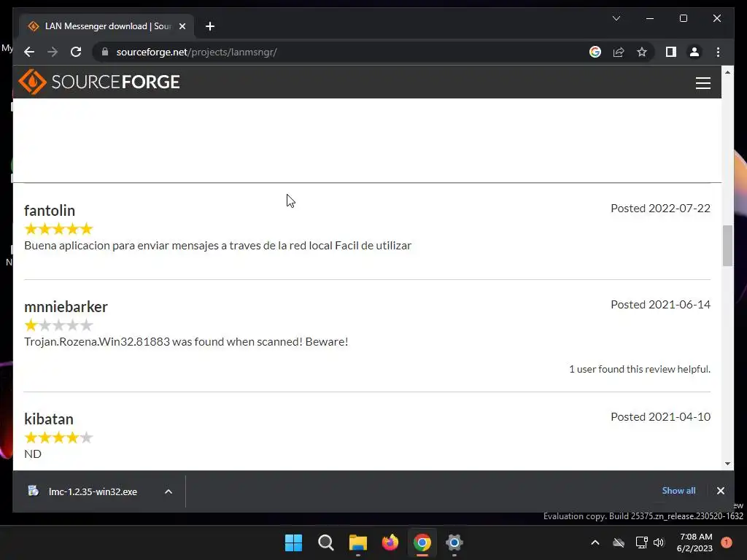Open network status tray icon
The image size is (747, 560).
(x=642, y=542)
